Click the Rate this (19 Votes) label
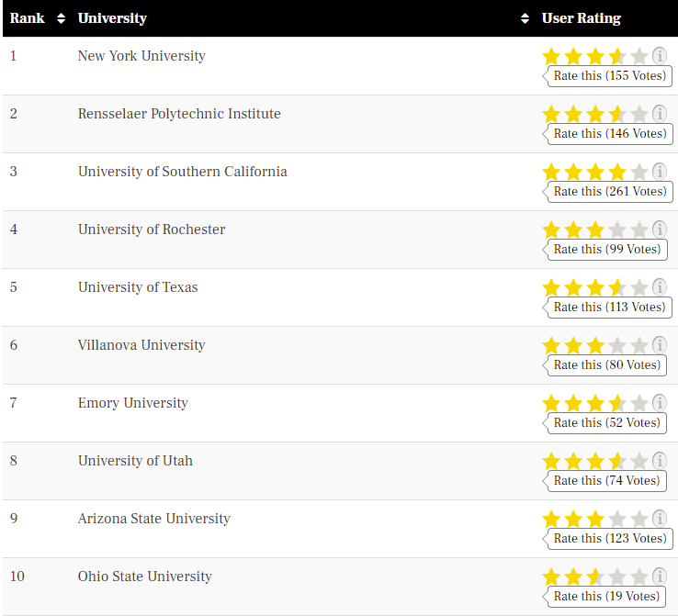Image resolution: width=678 pixels, height=616 pixels. click(606, 596)
